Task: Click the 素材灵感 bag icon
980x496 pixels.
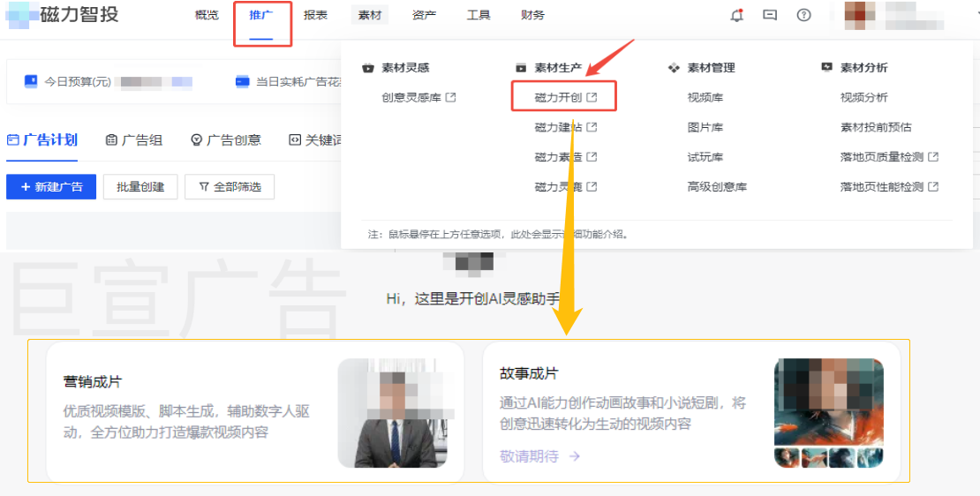Action: click(x=368, y=67)
